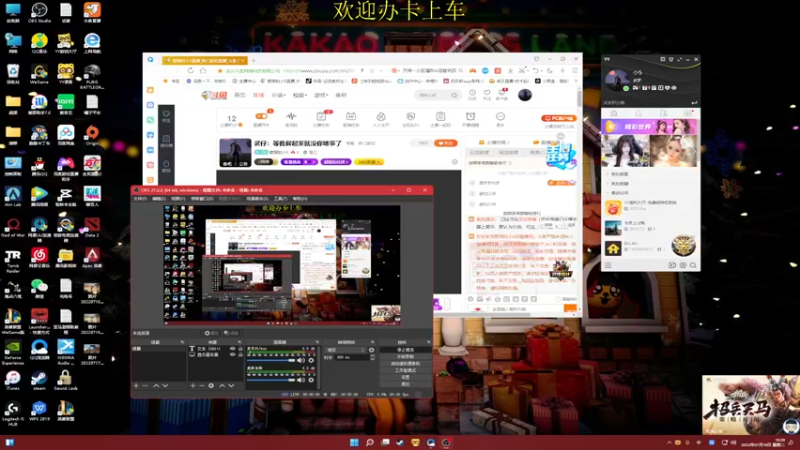Screen dimensions: 800x450
Task: Open WeGame desktop shortcut
Action: (x=39, y=74)
